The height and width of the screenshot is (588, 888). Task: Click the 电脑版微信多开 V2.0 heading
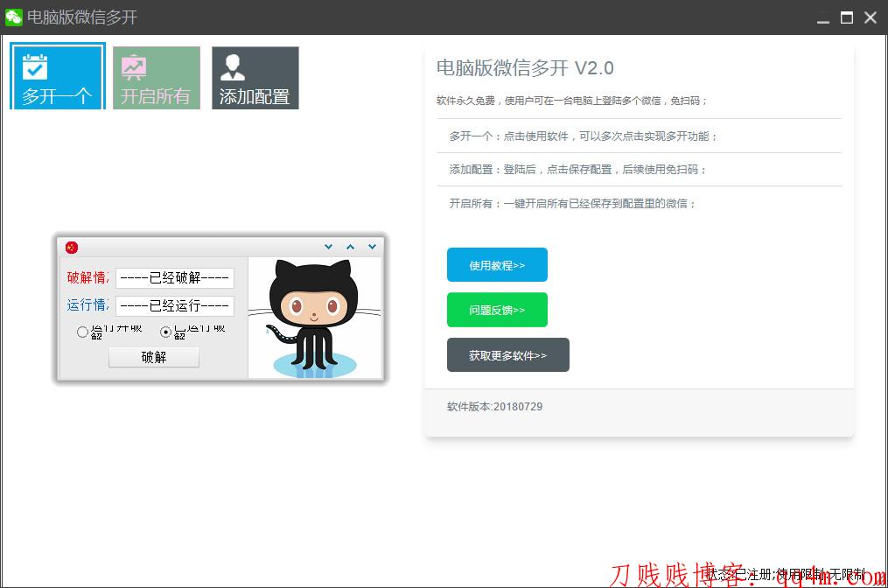pos(525,68)
